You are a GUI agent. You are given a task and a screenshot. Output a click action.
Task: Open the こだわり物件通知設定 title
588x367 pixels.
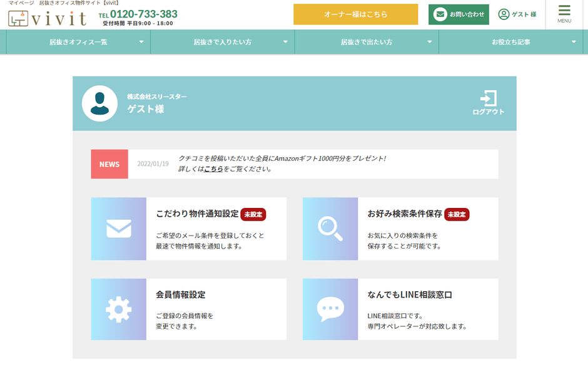point(197,214)
